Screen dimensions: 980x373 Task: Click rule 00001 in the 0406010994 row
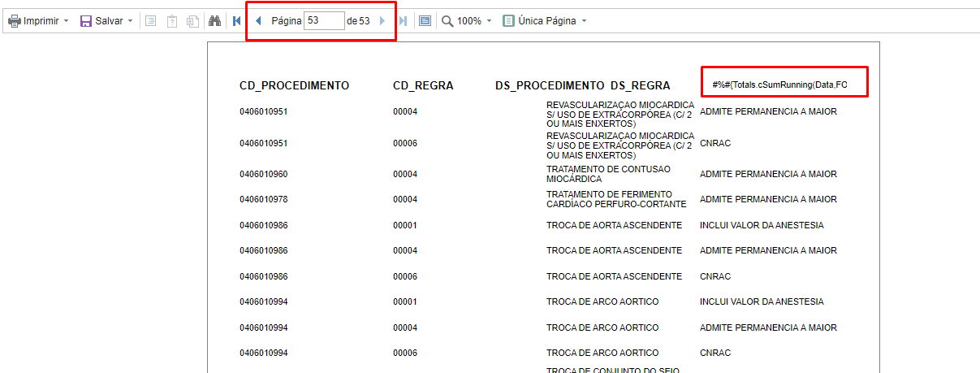(x=405, y=301)
